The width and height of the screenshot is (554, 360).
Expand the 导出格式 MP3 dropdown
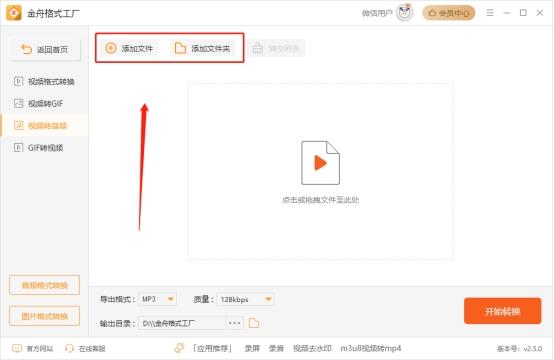tap(157, 299)
